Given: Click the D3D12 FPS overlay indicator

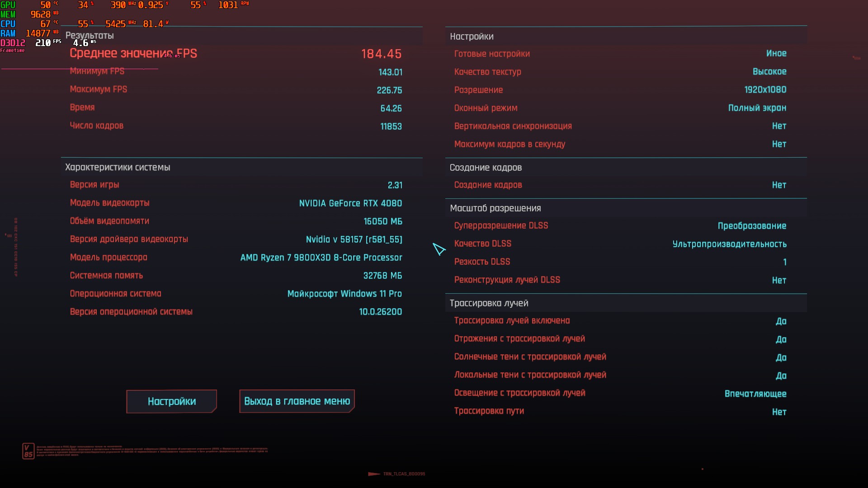Looking at the screenshot, I should (13, 43).
